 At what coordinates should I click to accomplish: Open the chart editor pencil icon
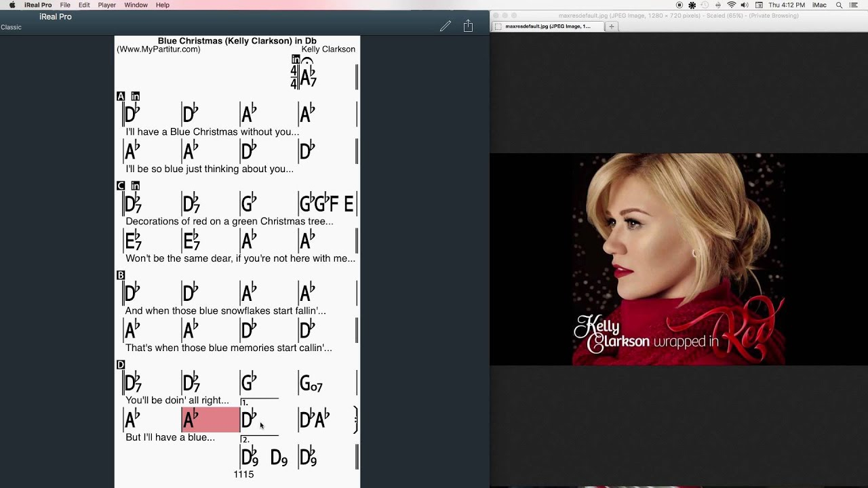click(x=445, y=26)
